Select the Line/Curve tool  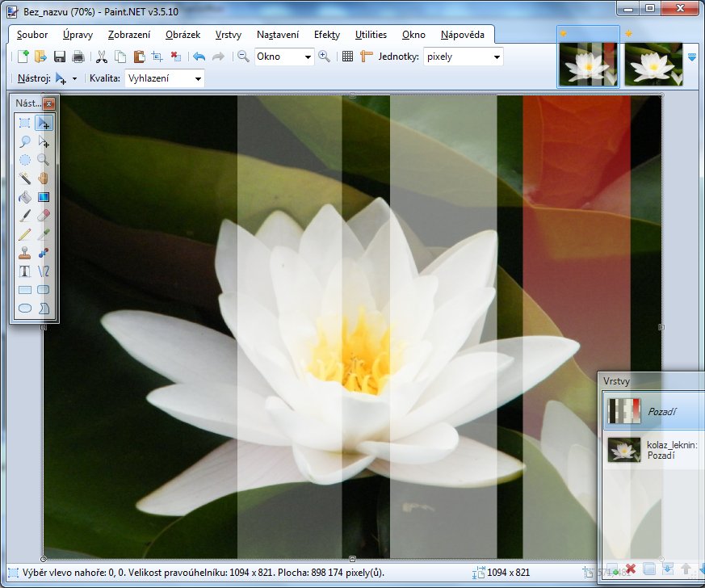[44, 271]
